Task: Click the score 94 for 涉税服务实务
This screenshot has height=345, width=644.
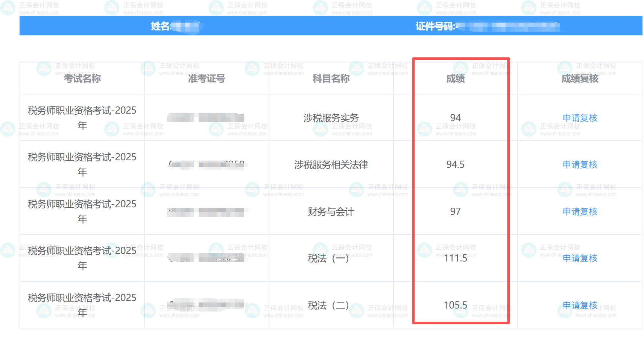Action: 456,118
